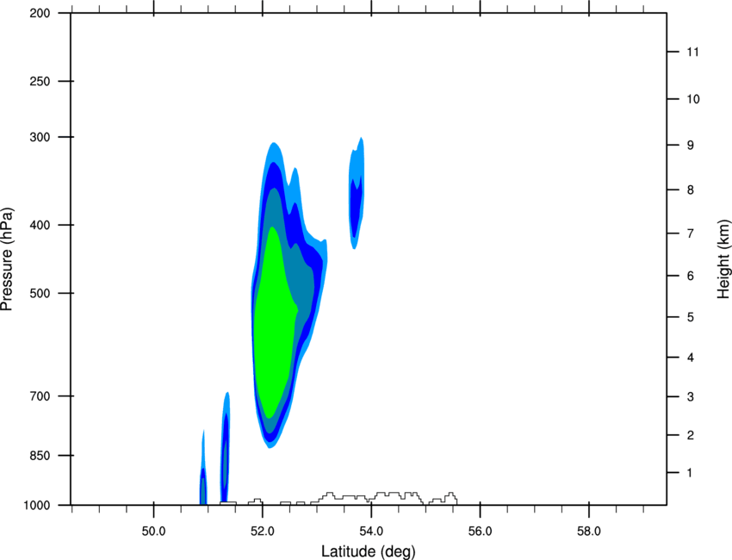Click the 500 pressure tick label
Image resolution: width=732 pixels, height=560 pixels.
(40, 293)
